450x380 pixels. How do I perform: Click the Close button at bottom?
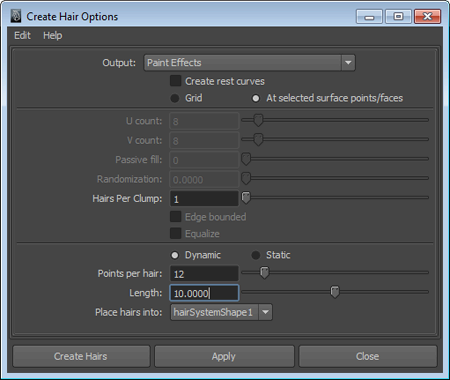368,356
